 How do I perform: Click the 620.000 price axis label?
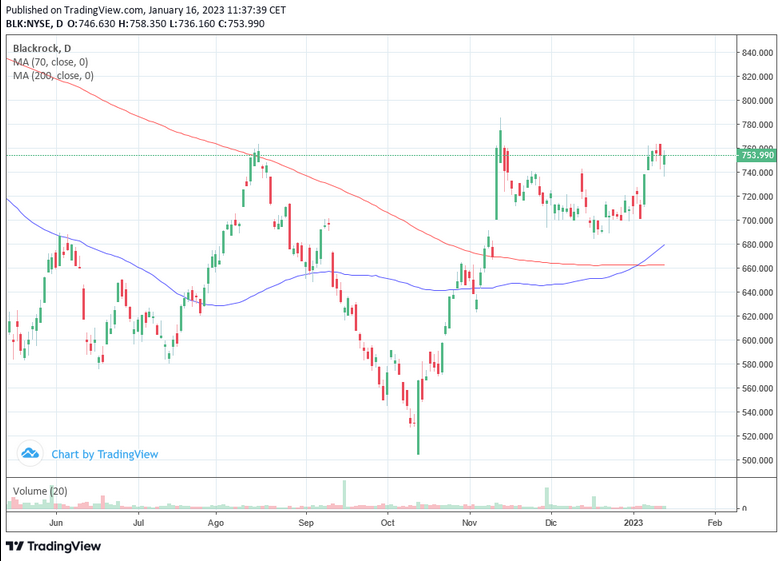(757, 316)
